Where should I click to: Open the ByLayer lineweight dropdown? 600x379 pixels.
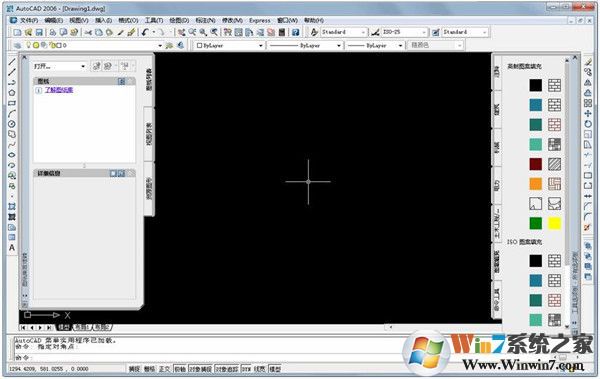click(400, 46)
